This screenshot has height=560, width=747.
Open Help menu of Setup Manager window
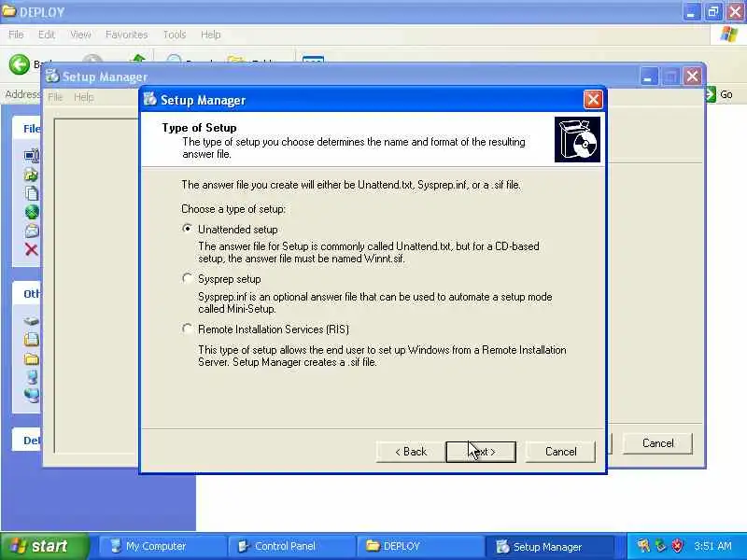83,97
